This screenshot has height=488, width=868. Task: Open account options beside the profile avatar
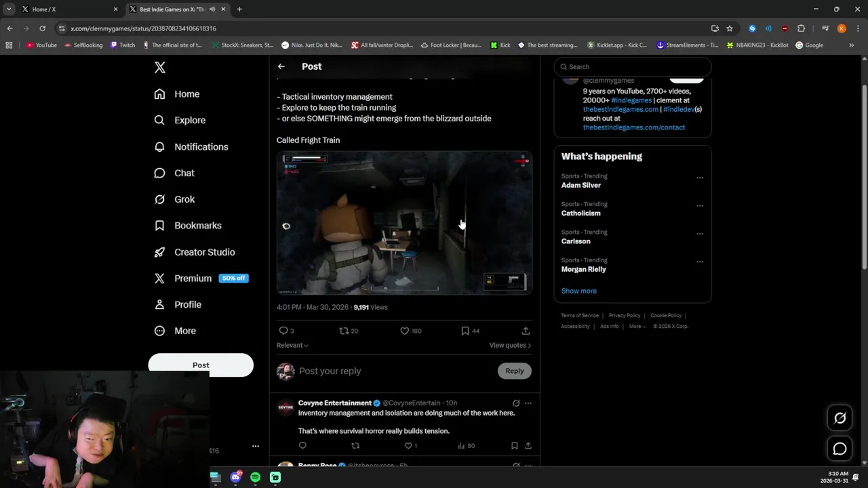click(256, 446)
